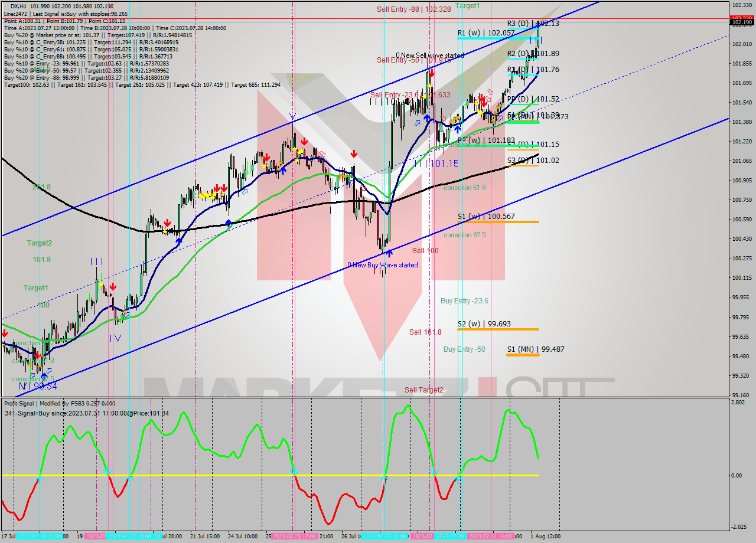Image resolution: width=756 pixels, height=543 pixels.
Task: Select the 'correction 87.5' label
Action: (x=464, y=234)
